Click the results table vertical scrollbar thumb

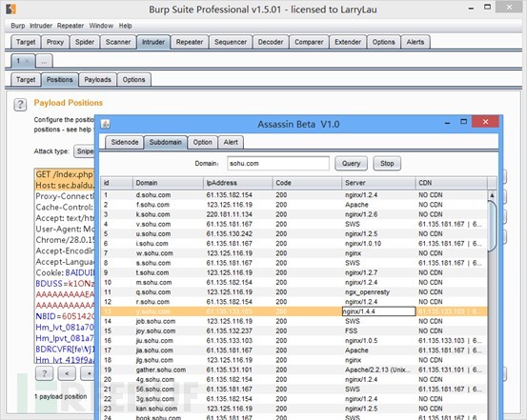pyautogui.click(x=492, y=226)
